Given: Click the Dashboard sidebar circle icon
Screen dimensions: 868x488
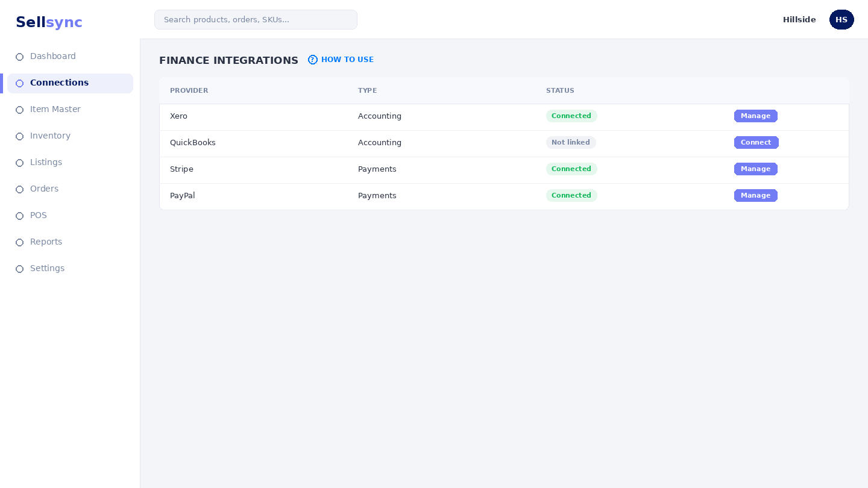Looking at the screenshot, I should point(19,57).
